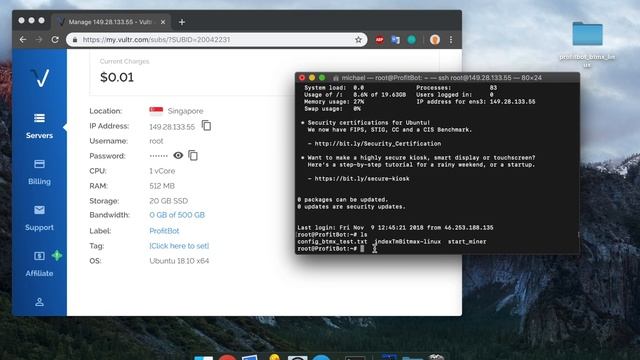Open Servers in the Vultr sidebar

pos(39,127)
